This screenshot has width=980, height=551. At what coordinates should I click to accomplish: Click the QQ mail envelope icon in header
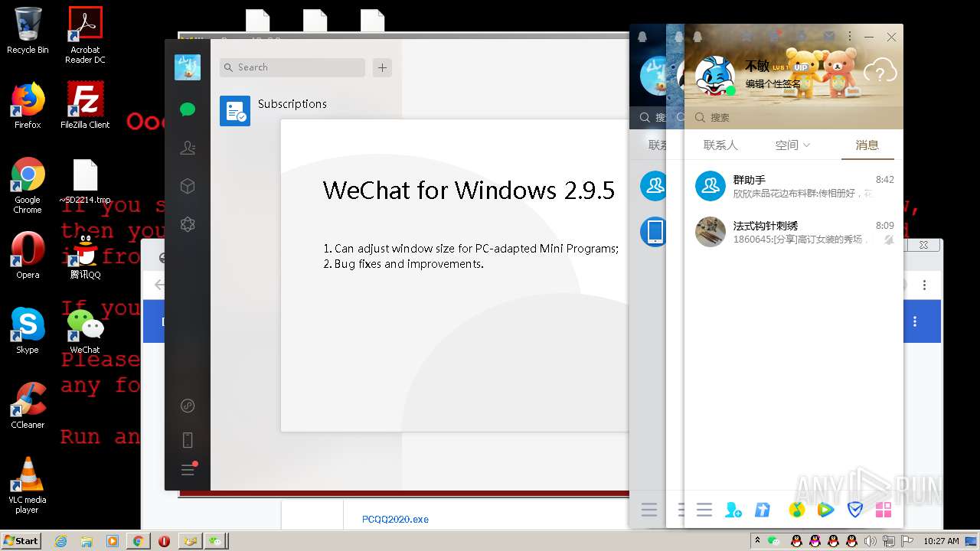(828, 36)
